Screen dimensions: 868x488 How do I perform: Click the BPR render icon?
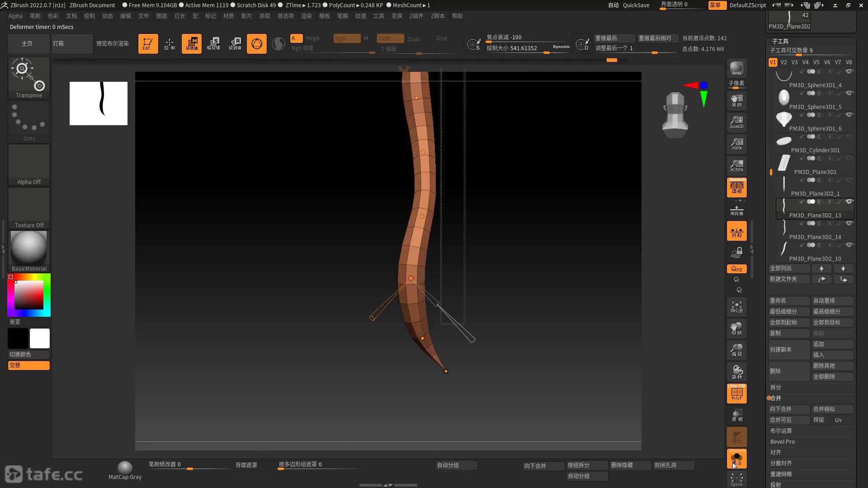736,68
